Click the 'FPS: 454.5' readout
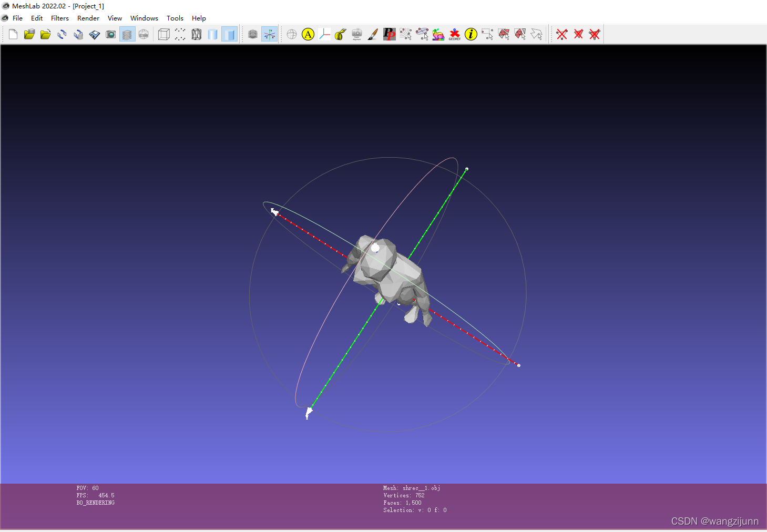The width and height of the screenshot is (767, 532). pos(95,495)
